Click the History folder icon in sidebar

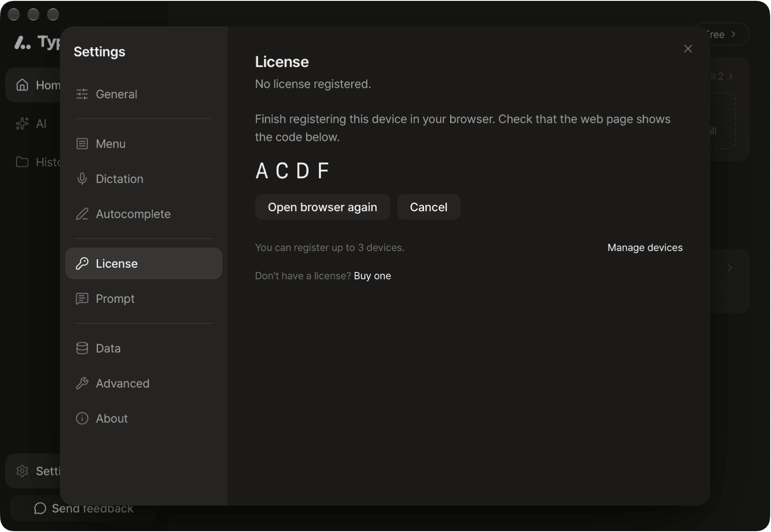click(x=22, y=162)
